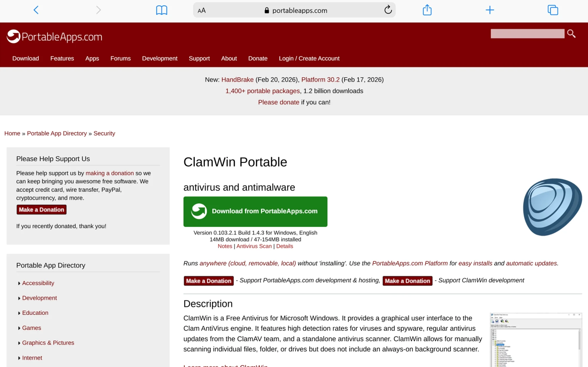Open the Internet directory category
The image size is (588, 367).
pos(32,358)
